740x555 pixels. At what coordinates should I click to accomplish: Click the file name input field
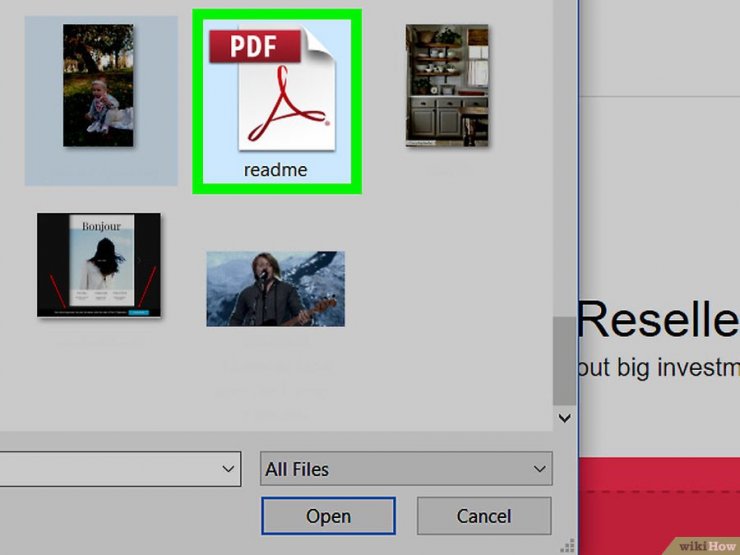(x=120, y=469)
